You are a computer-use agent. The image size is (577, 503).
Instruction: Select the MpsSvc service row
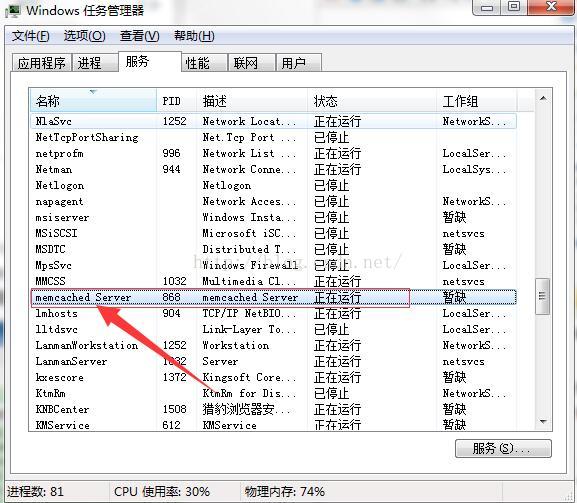point(273,265)
